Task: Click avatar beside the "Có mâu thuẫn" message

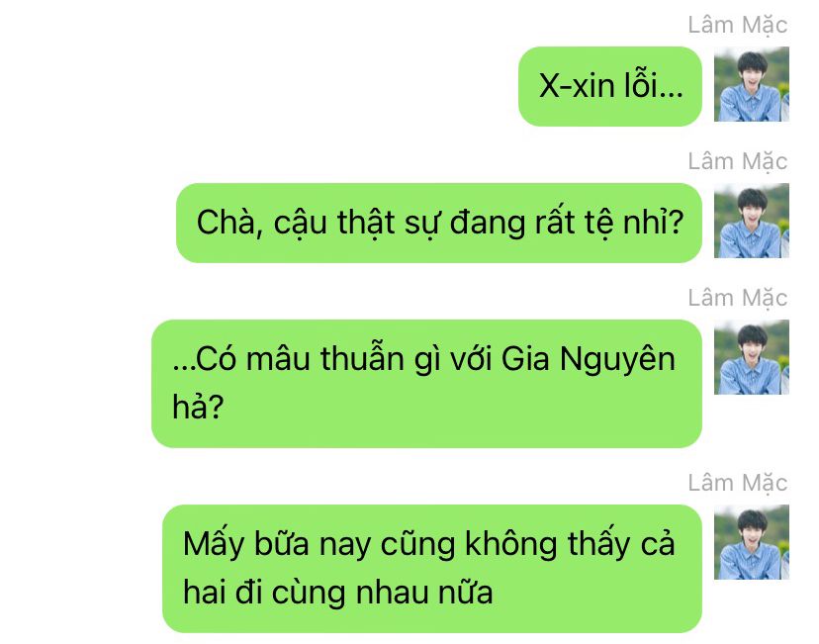Action: pos(751,357)
